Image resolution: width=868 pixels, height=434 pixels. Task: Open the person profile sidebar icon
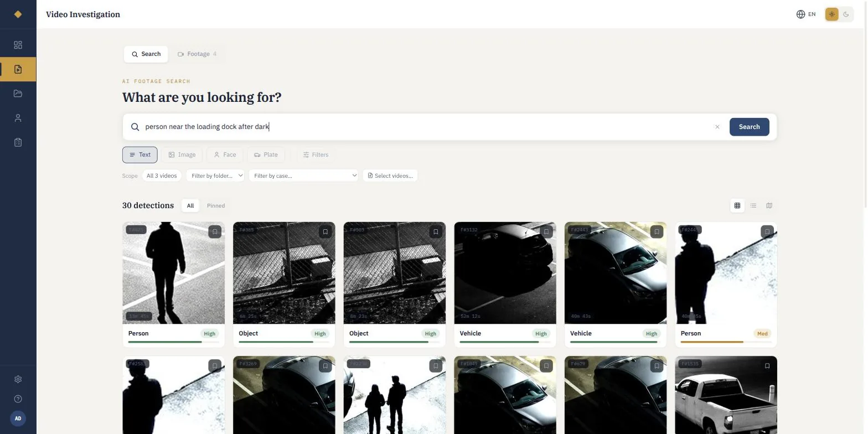pyautogui.click(x=18, y=118)
